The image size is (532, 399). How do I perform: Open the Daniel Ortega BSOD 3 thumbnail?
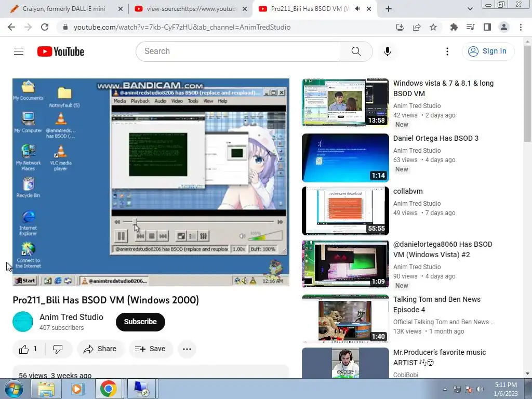pos(345,158)
